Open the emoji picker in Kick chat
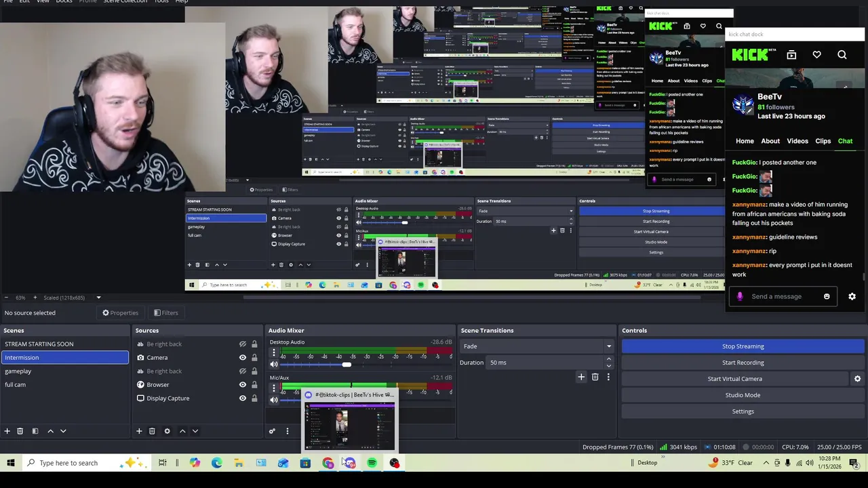The image size is (868, 488). tap(827, 296)
